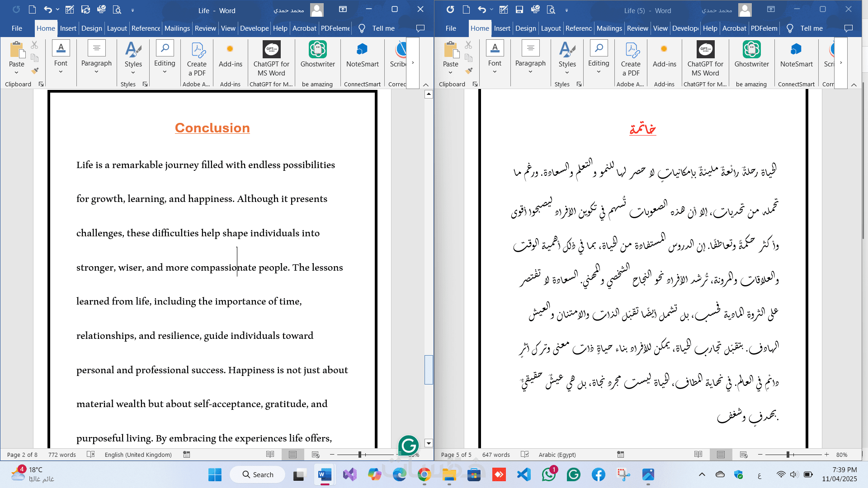Click Create a PDF in right window
Image resolution: width=868 pixels, height=488 pixels.
(x=631, y=59)
